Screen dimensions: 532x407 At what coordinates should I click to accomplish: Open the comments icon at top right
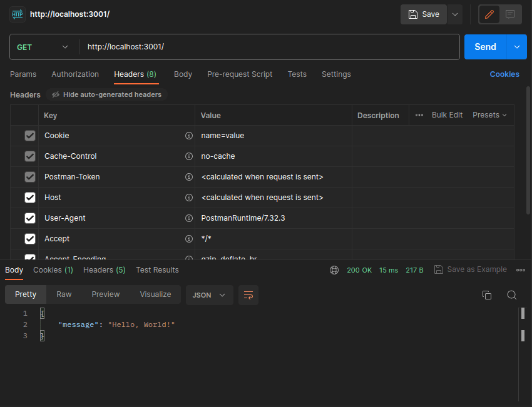(510, 14)
